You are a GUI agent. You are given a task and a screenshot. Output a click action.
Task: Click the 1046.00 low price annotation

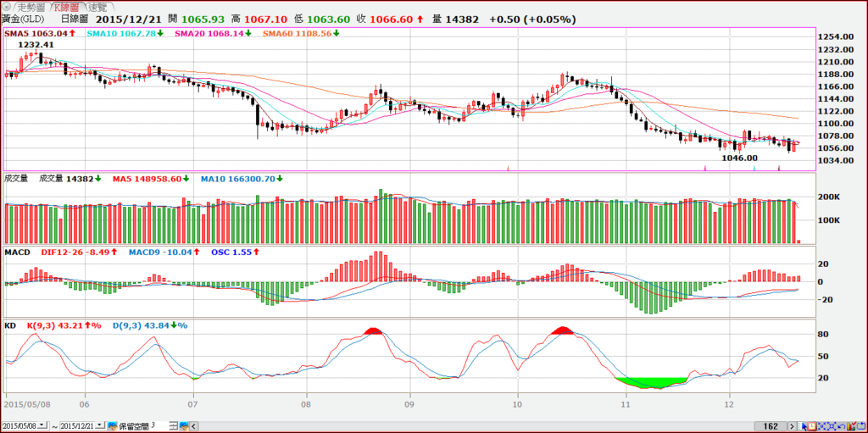[739, 158]
